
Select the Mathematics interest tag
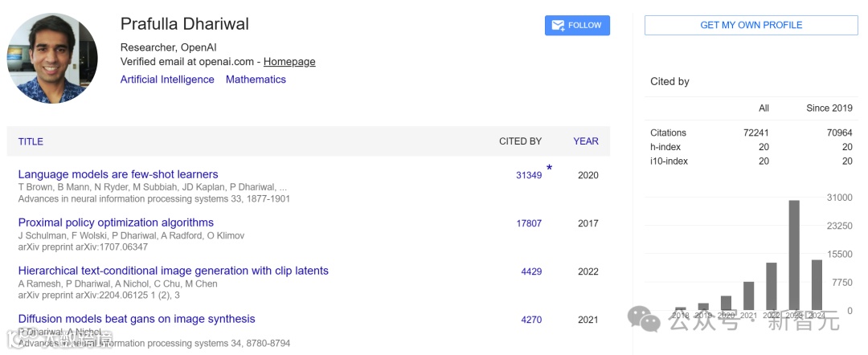256,80
